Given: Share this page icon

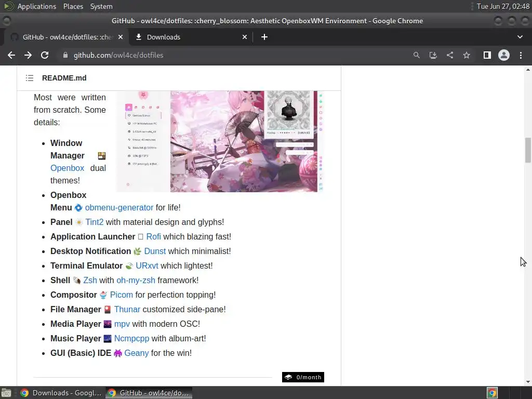Looking at the screenshot, I should 450,55.
